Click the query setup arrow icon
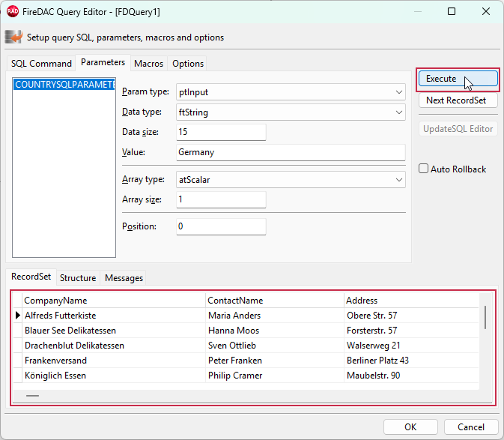The image size is (504, 440). [13, 37]
